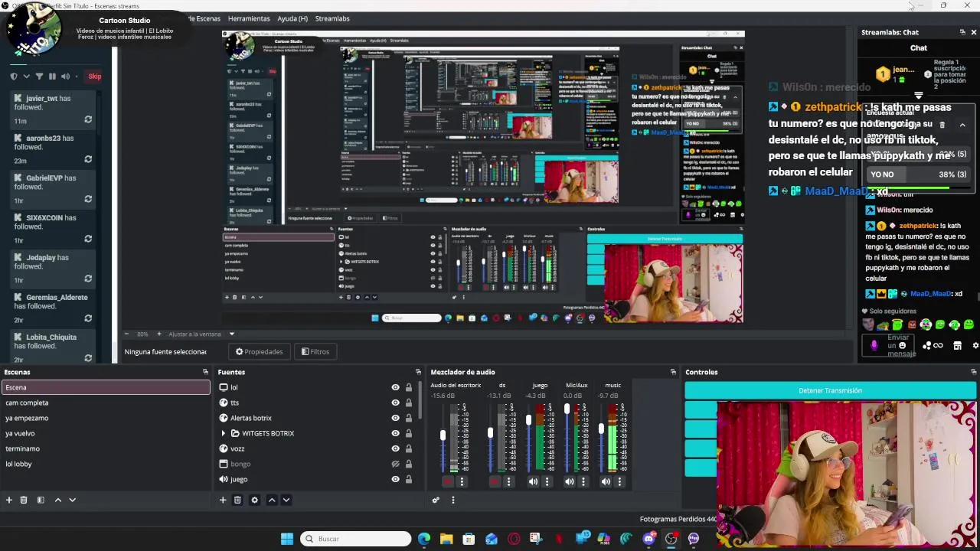Unlock the Alertas botrix source
The height and width of the screenshot is (551, 980).
(x=408, y=418)
